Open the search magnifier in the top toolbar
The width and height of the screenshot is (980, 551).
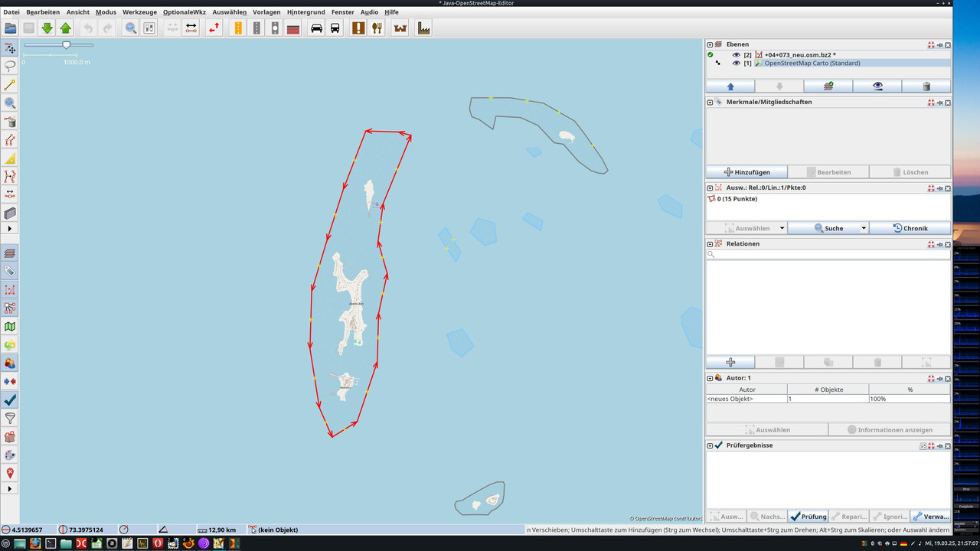coord(131,28)
